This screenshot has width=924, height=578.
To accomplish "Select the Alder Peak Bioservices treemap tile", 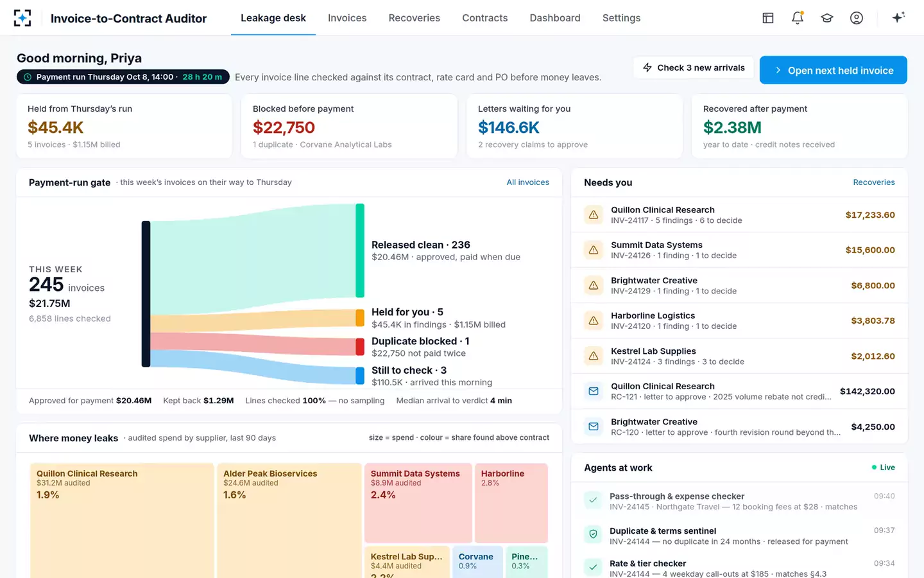I will tap(289, 520).
